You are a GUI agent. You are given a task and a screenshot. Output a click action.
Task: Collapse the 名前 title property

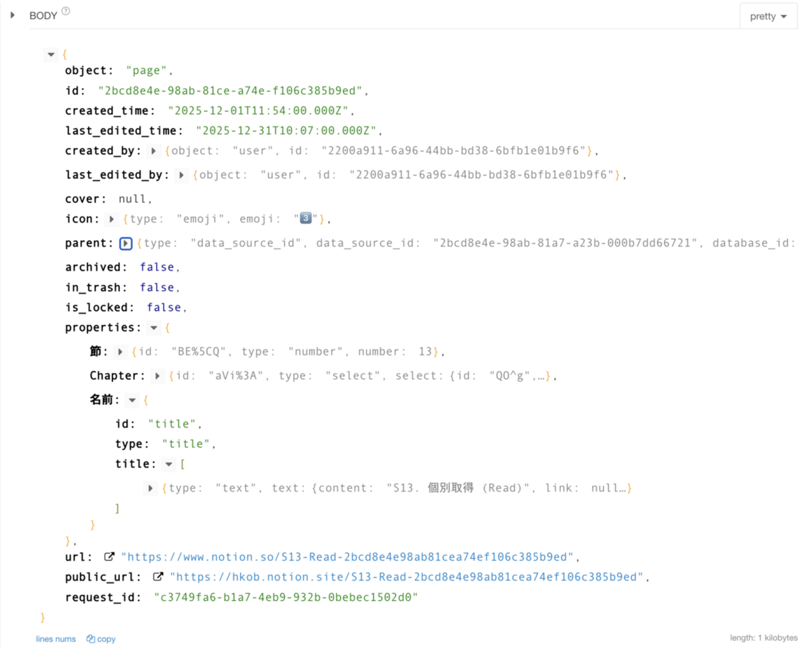coord(131,399)
